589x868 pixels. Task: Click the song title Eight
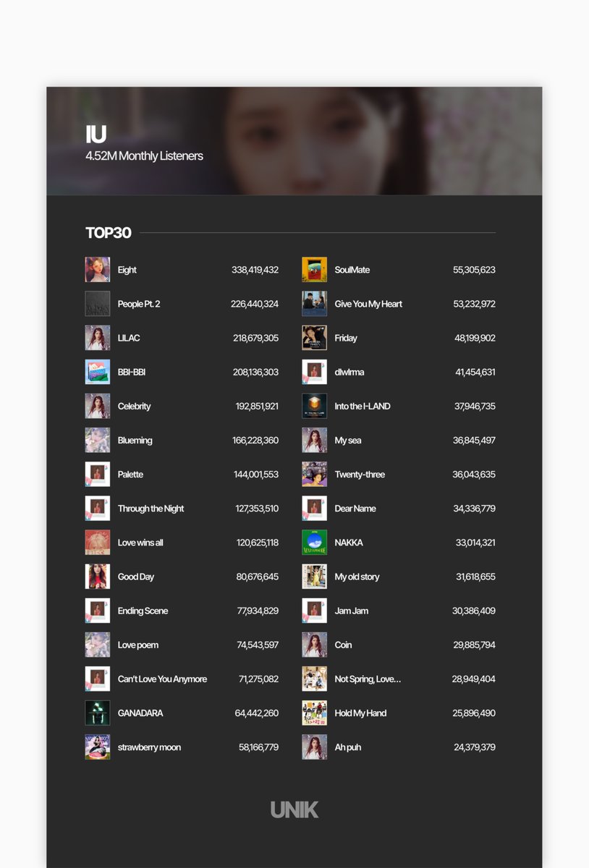127,270
